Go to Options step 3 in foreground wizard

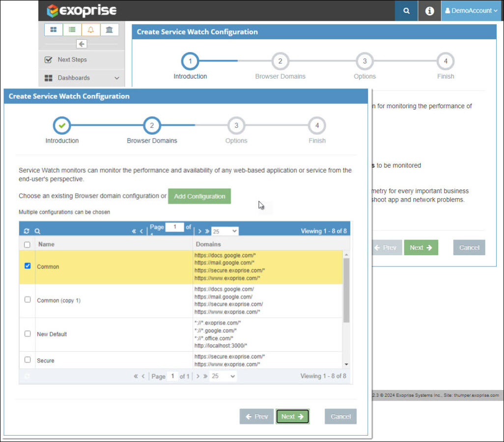pyautogui.click(x=236, y=126)
